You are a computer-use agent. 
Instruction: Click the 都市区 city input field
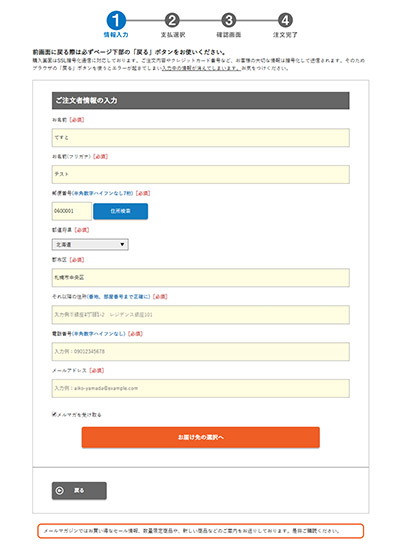201,278
